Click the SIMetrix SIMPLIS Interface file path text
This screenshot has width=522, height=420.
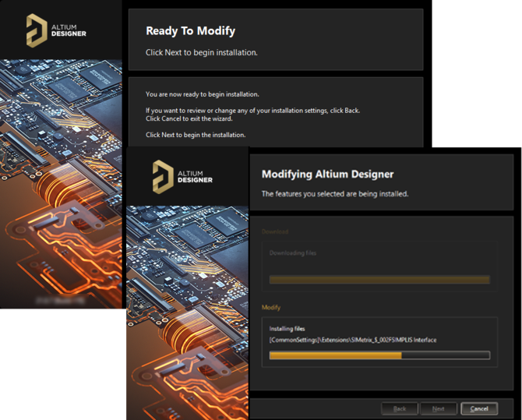(x=352, y=340)
